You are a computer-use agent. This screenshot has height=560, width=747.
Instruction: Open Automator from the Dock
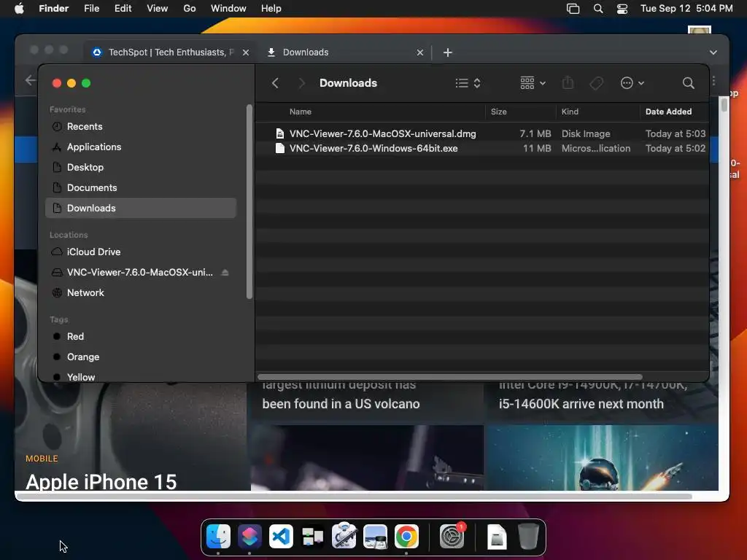click(x=344, y=536)
